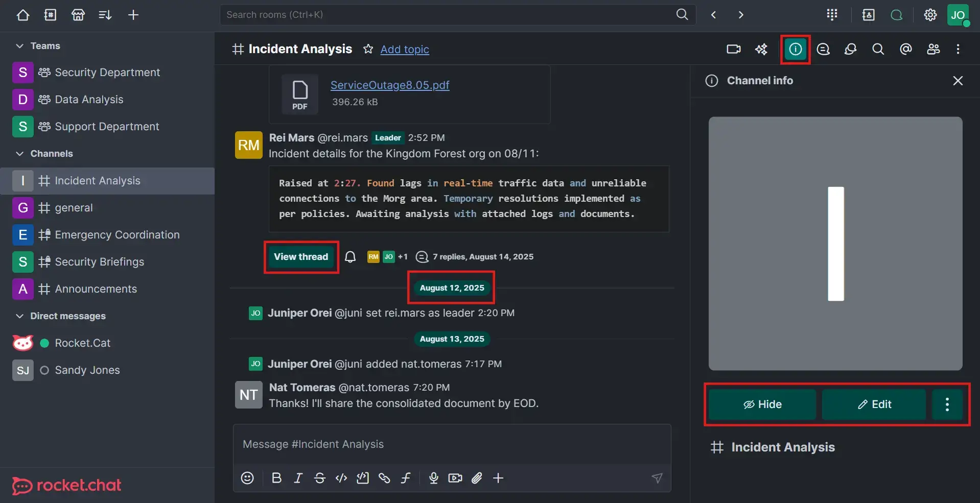
Task: Open the Threads list icon
Action: tap(823, 49)
